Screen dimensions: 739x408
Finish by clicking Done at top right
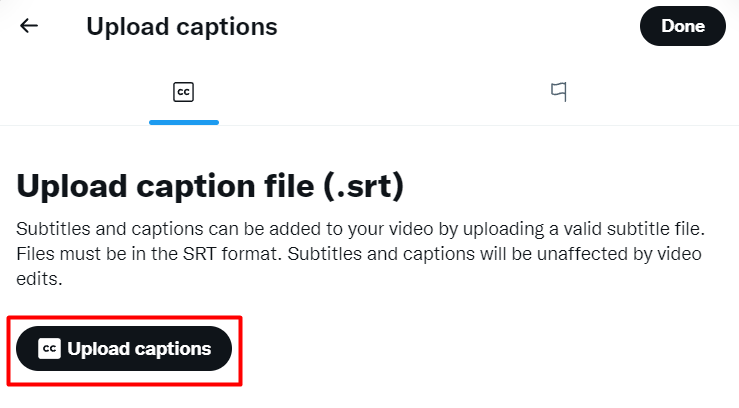click(x=682, y=26)
